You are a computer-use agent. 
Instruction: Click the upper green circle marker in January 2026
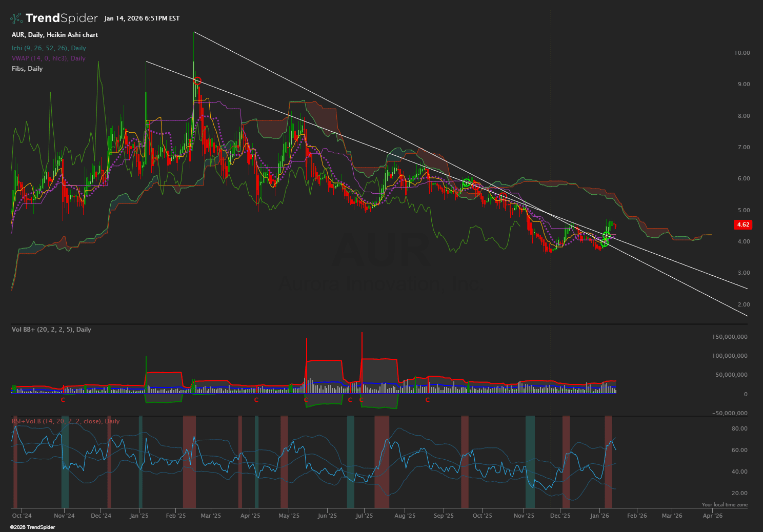pyautogui.click(x=607, y=235)
